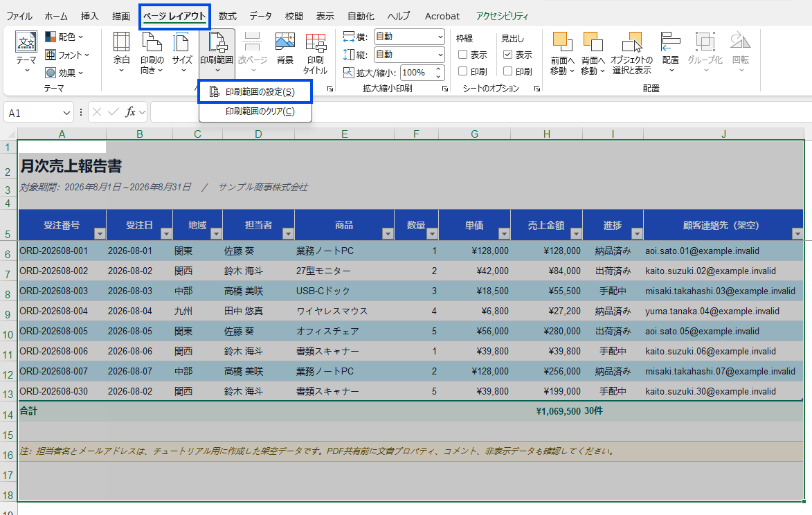
Task: Open ページ設定 dialog launcher
Action: point(330,89)
